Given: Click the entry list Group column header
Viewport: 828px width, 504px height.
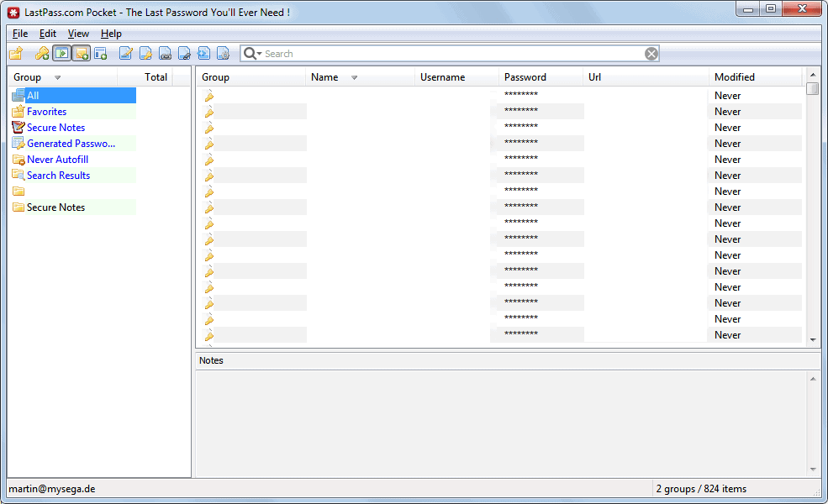Looking at the screenshot, I should (251, 77).
